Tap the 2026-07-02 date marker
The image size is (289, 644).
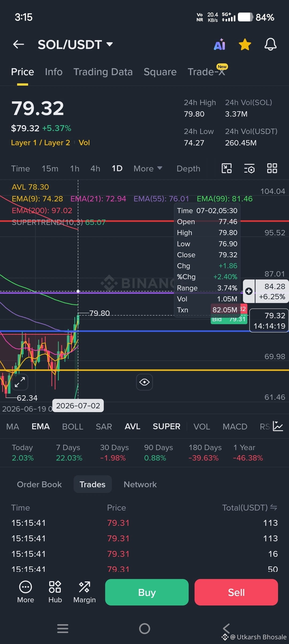[x=78, y=406]
